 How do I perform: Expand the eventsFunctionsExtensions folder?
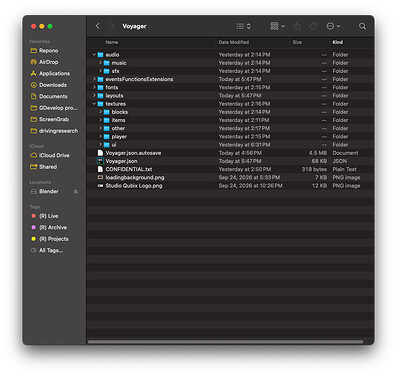click(94, 79)
